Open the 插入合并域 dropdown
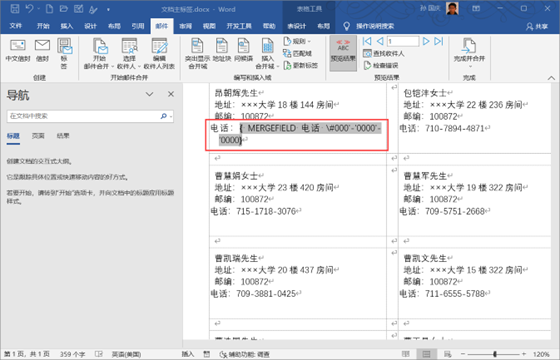The height and width of the screenshot is (360, 560). click(267, 54)
